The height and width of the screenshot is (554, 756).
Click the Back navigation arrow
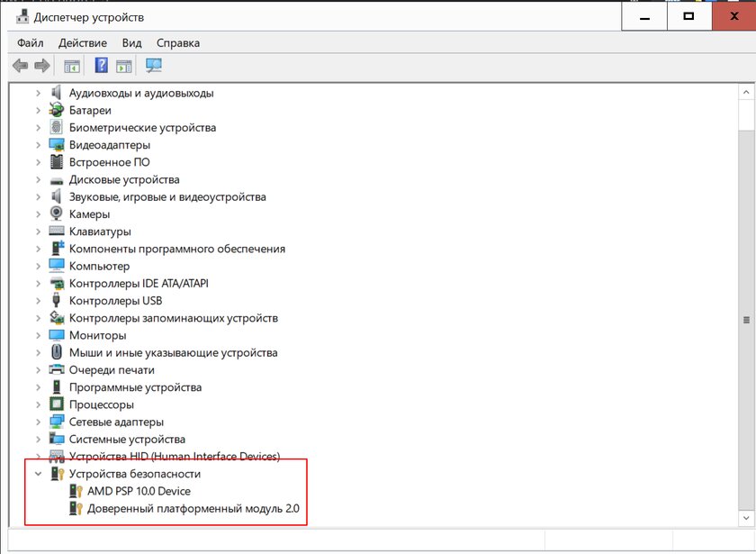point(19,65)
